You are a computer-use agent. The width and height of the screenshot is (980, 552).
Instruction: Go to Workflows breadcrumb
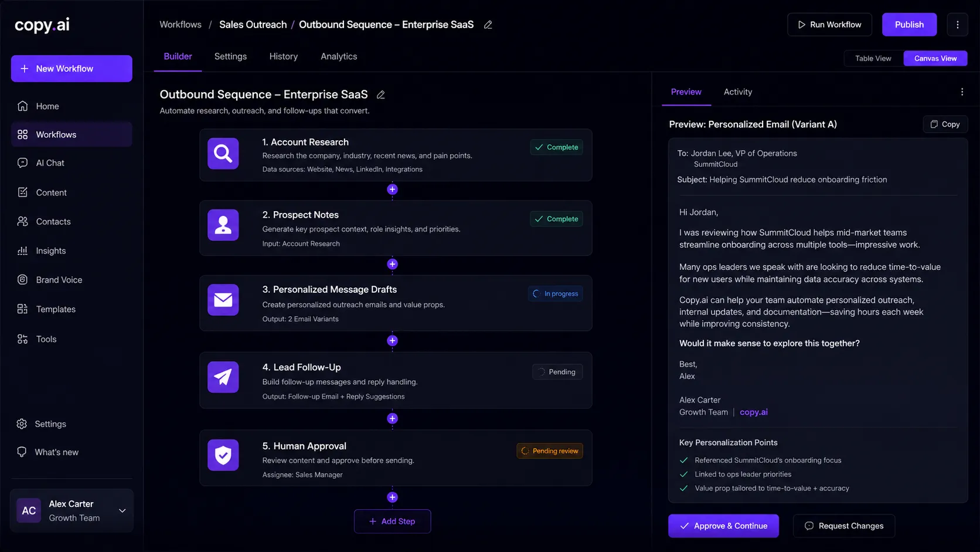click(x=181, y=25)
